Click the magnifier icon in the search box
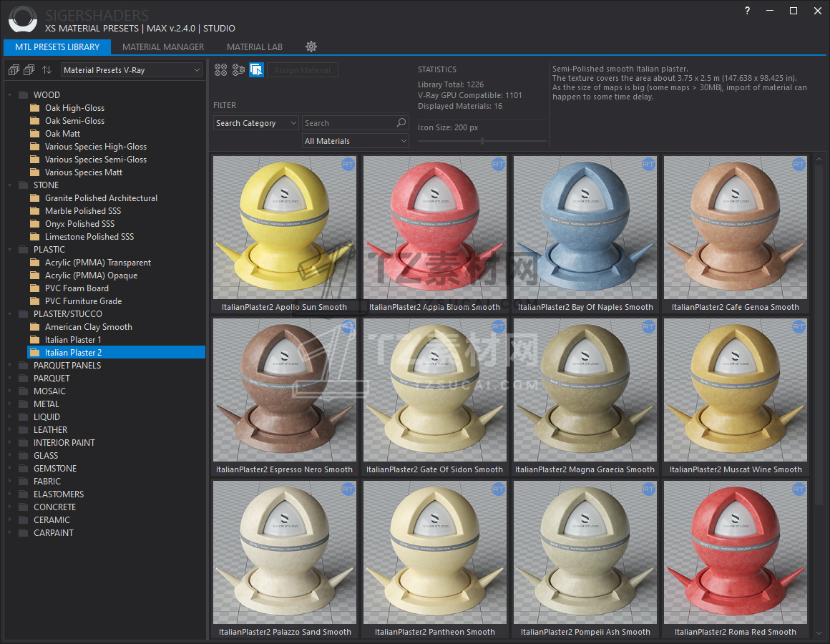Screen dimensions: 830x644 tap(401, 123)
